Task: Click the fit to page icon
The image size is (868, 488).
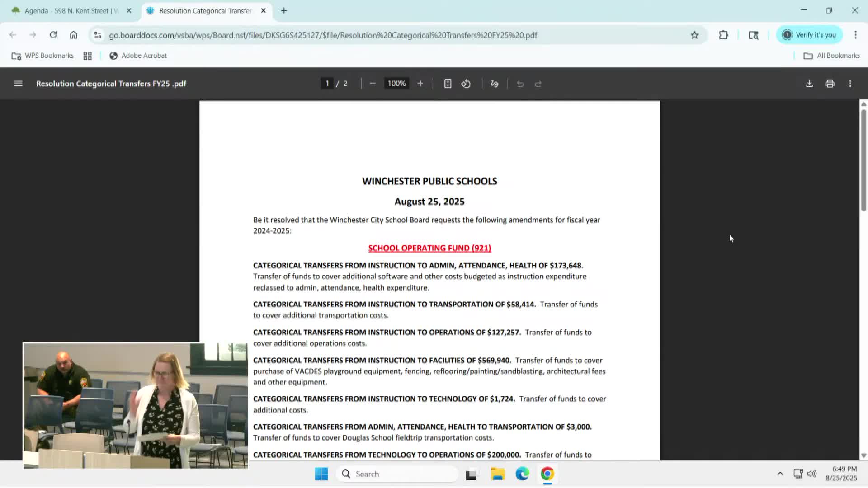Action: pos(448,84)
